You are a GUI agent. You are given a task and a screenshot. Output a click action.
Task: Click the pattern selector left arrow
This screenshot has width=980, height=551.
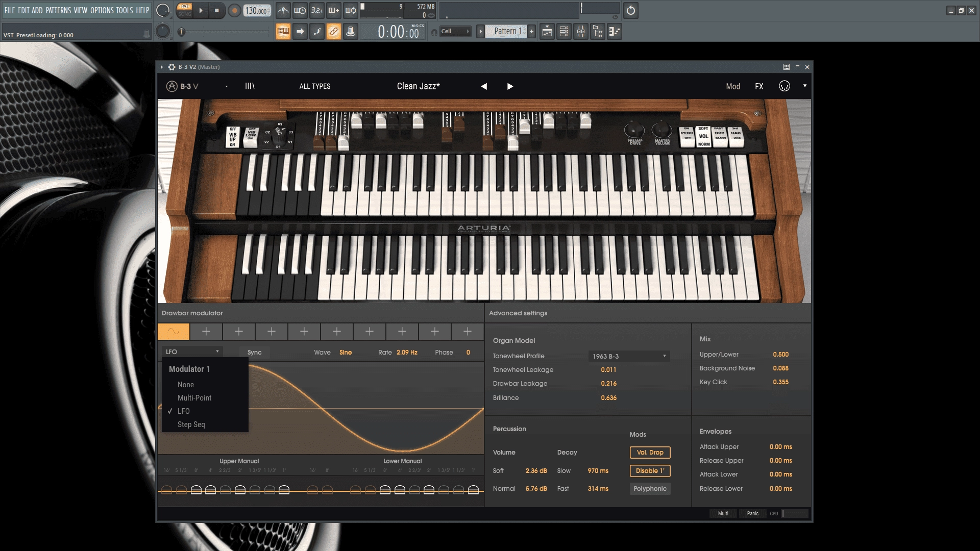pos(480,32)
